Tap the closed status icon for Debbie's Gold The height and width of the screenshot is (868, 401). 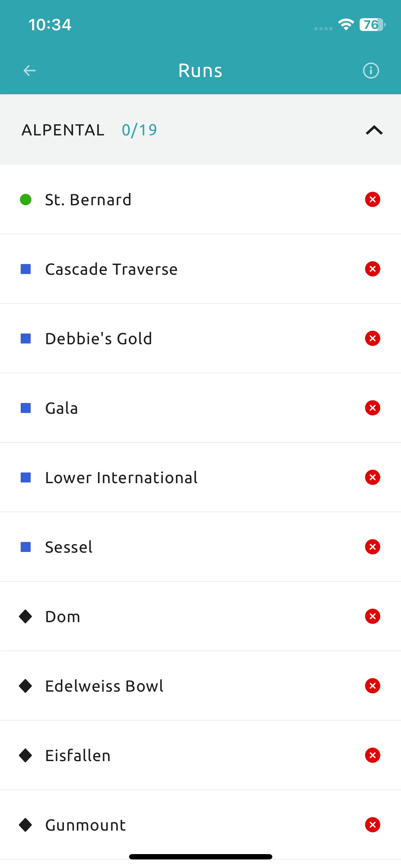372,338
